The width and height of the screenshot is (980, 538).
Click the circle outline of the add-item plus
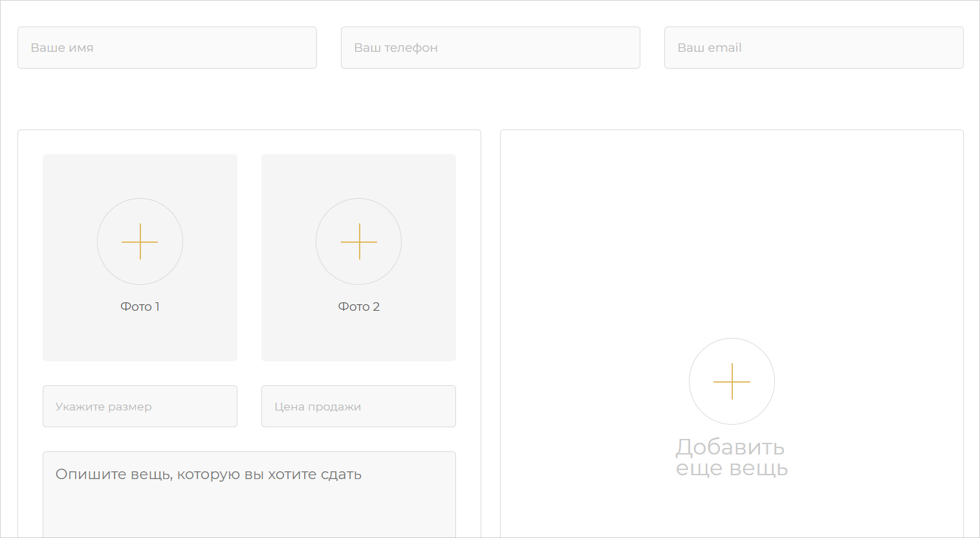pyautogui.click(x=690, y=381)
